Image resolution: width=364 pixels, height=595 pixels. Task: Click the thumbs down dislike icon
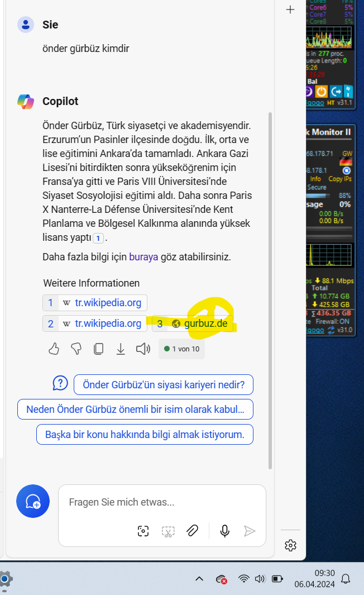(x=76, y=349)
